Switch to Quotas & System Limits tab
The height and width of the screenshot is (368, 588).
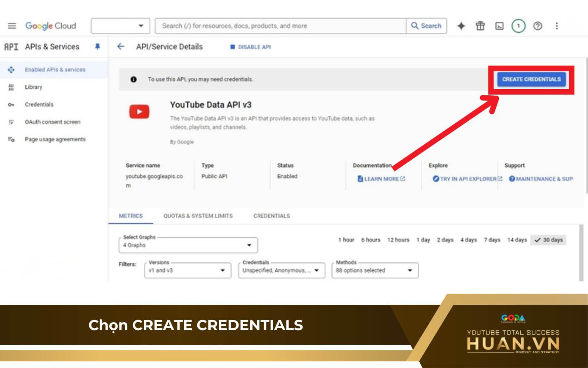pos(198,216)
